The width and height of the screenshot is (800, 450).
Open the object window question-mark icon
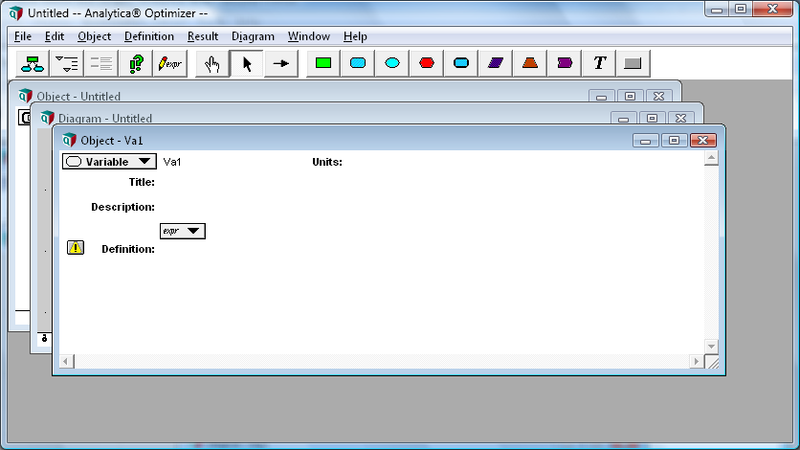(x=136, y=64)
